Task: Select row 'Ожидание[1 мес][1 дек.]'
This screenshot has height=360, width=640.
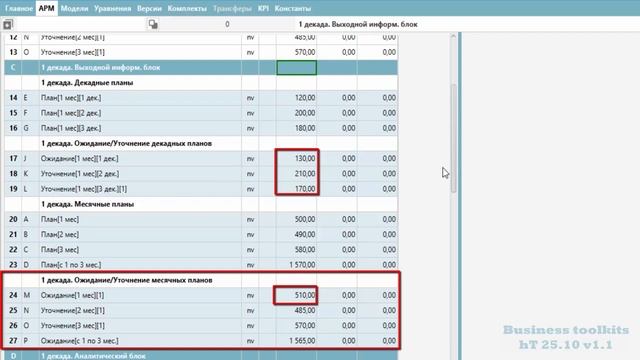Action: (x=201, y=159)
